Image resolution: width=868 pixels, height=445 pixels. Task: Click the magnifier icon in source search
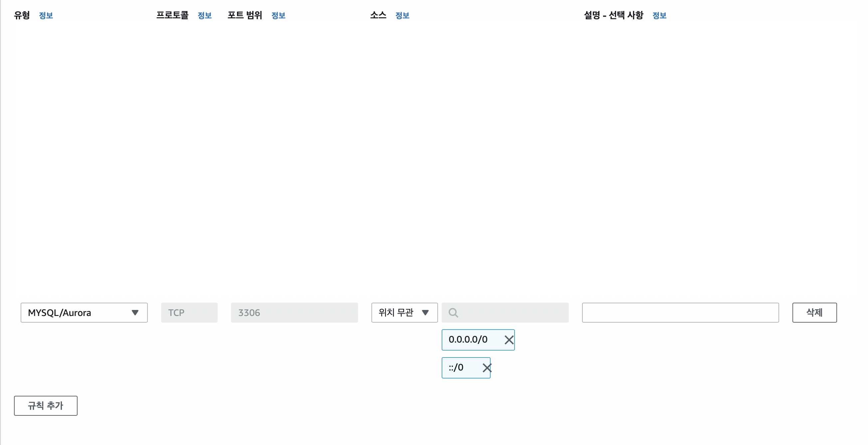[x=453, y=313]
